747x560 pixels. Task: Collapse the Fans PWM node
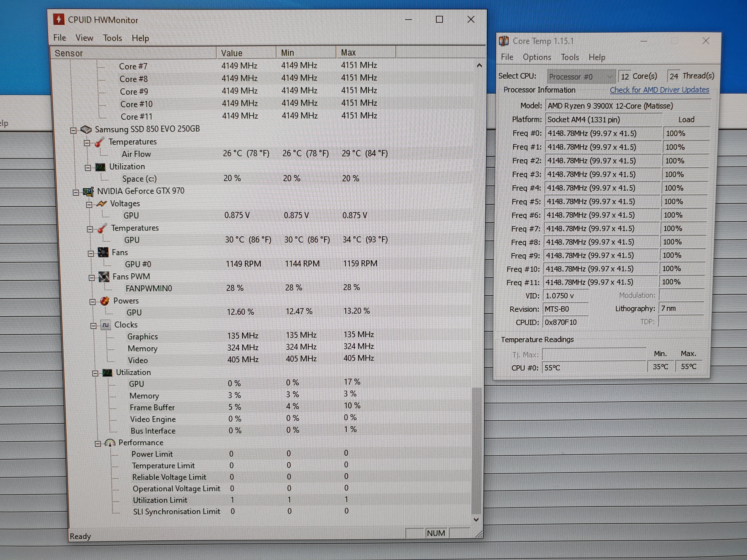91,278
